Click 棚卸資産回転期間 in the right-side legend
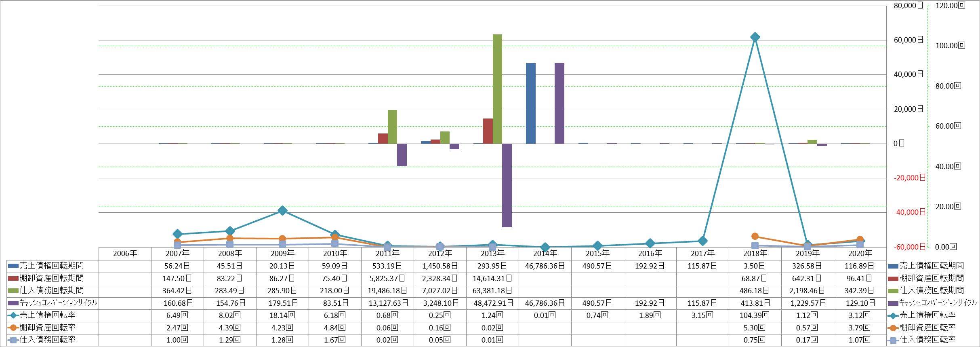 click(x=932, y=278)
